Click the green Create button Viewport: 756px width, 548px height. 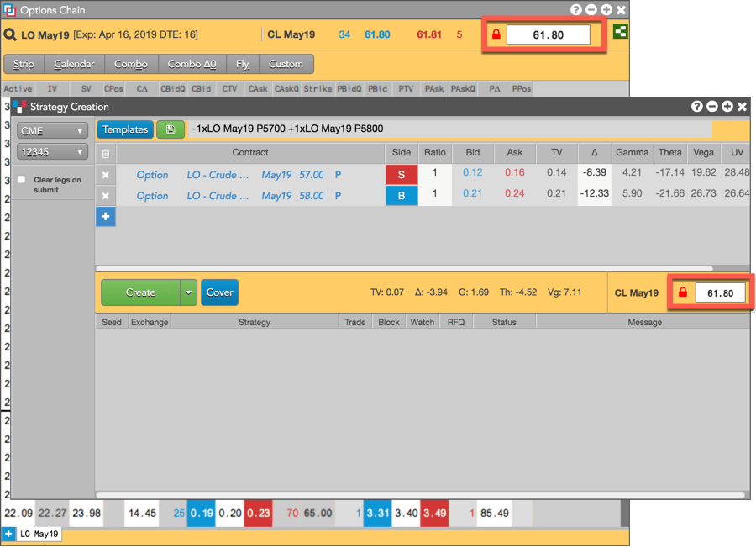[141, 292]
